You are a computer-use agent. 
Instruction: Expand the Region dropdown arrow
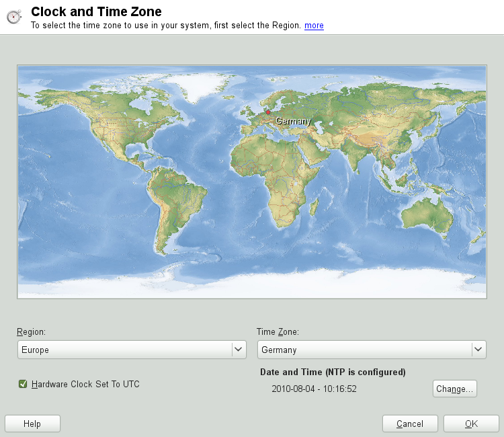tap(238, 350)
